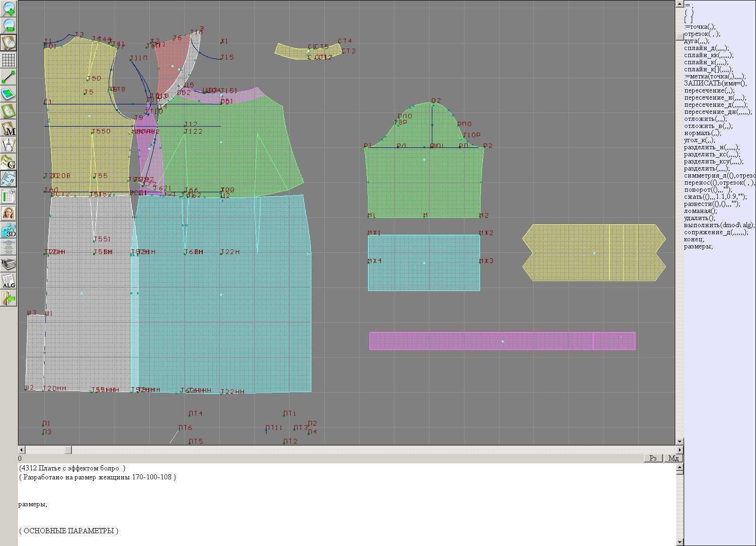Select the compass dividers tool icon

9,145
